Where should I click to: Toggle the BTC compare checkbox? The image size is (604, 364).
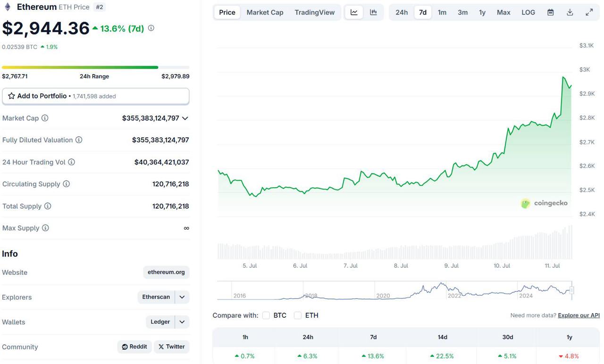pyautogui.click(x=266, y=315)
